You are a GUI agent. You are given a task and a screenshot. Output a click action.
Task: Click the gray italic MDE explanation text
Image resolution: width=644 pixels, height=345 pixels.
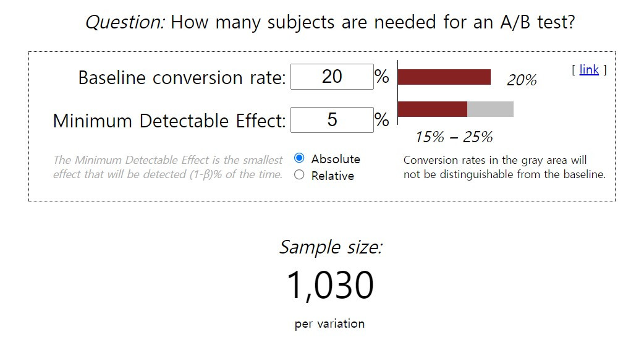(168, 167)
